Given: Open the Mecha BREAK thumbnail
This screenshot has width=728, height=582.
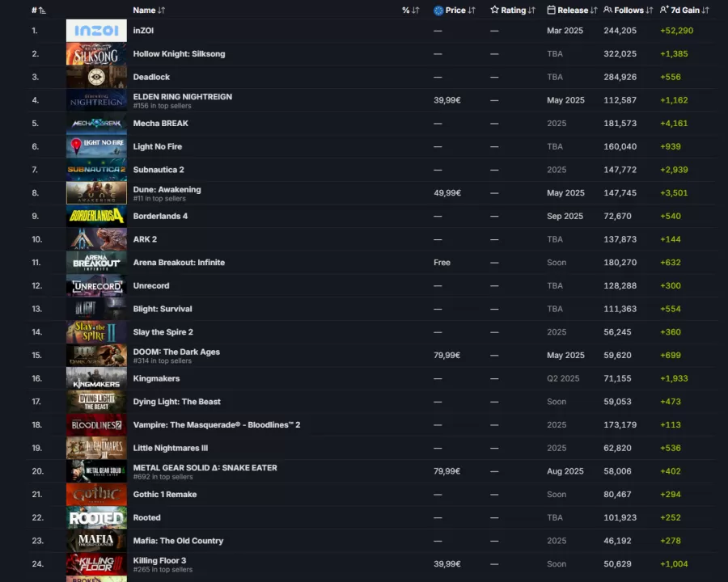Looking at the screenshot, I should coord(96,124).
